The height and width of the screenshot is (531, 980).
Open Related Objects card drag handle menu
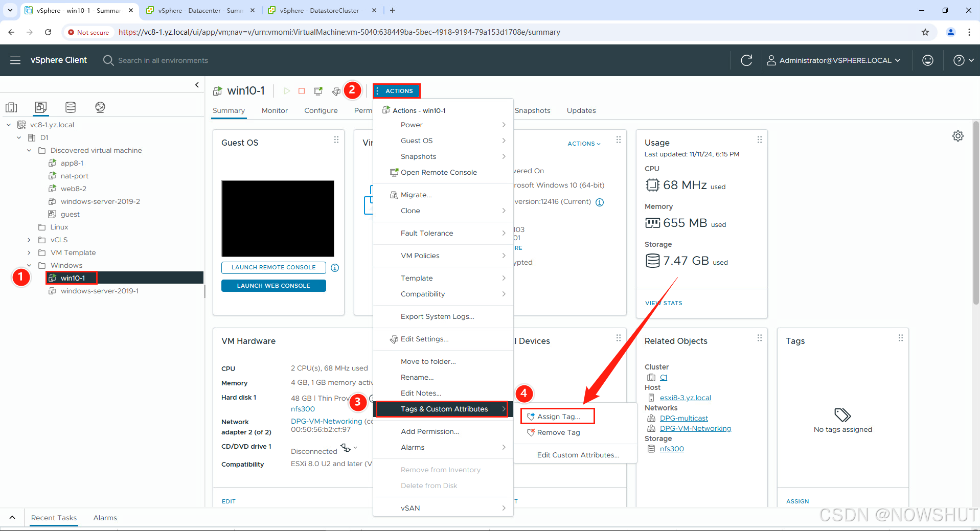point(760,338)
